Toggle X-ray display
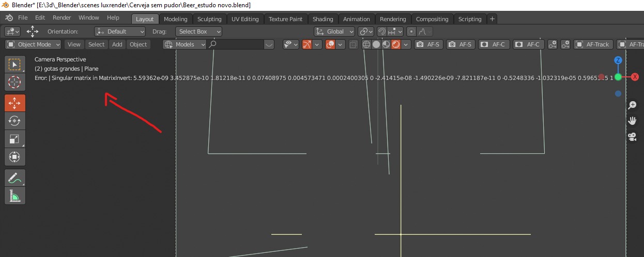This screenshot has width=644, height=257. [354, 44]
